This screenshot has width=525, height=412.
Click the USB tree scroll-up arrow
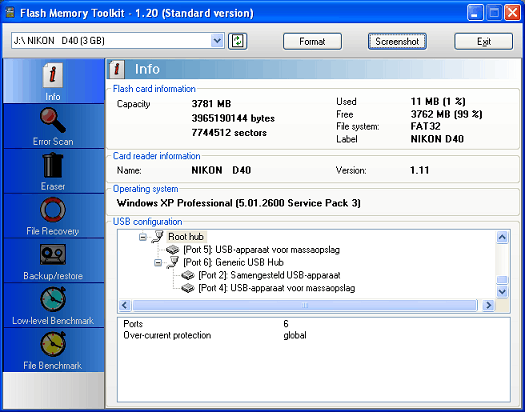point(502,237)
